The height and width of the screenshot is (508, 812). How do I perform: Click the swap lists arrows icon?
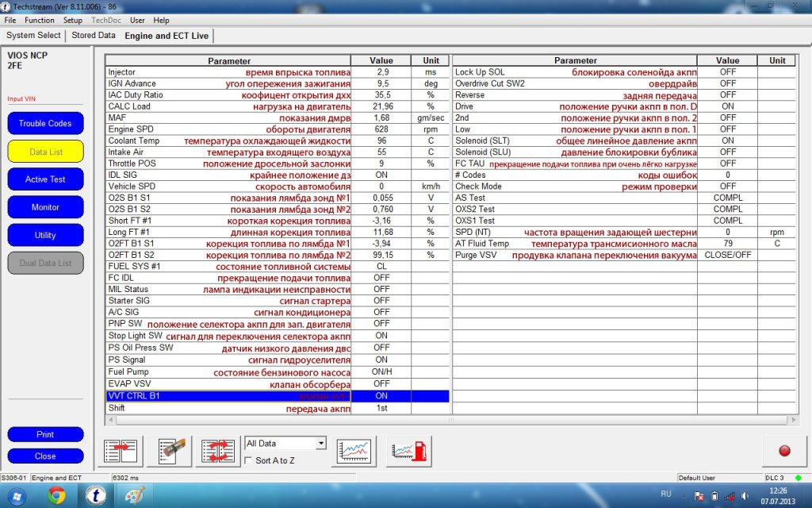coord(216,451)
